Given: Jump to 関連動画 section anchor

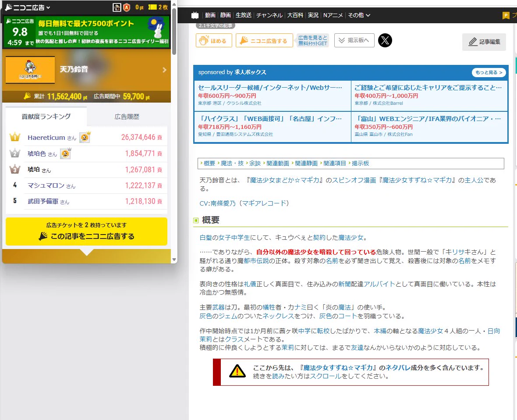Looking at the screenshot, I should coord(278,164).
